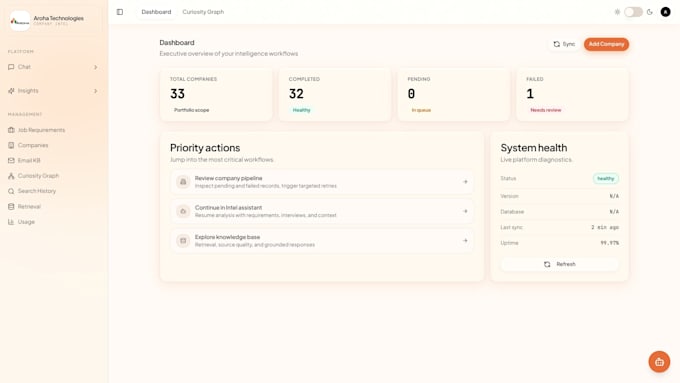This screenshot has width=680, height=383.
Task: Click the moon dark-mode icon
Action: coord(650,12)
